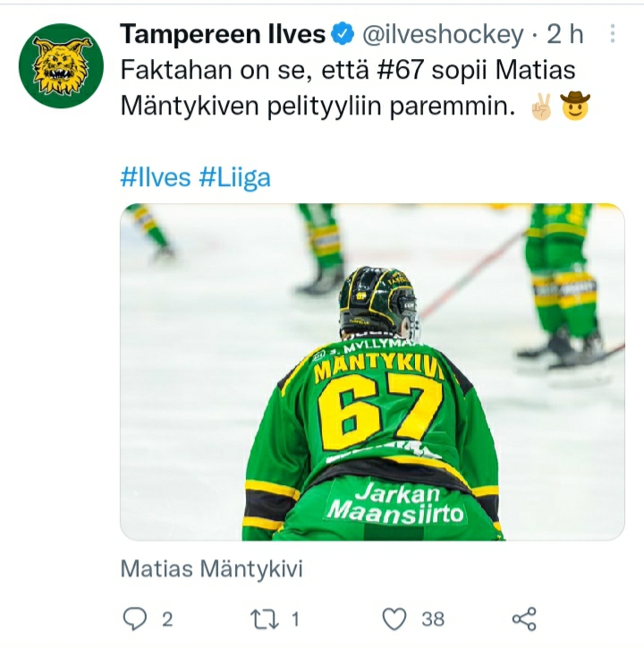Click the share icon
This screenshot has height=648, width=644.
point(523,618)
